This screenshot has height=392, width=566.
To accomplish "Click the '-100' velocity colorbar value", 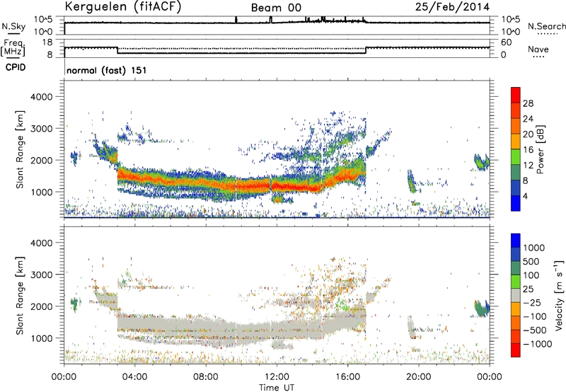I will click(x=534, y=316).
